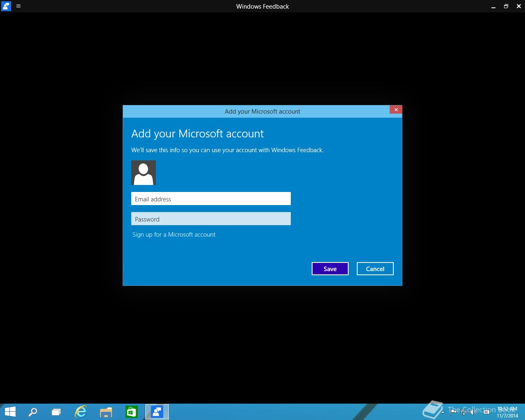Select Windows Feedback taskbar button
Viewport: 525px width, 420px height.
coord(157,411)
